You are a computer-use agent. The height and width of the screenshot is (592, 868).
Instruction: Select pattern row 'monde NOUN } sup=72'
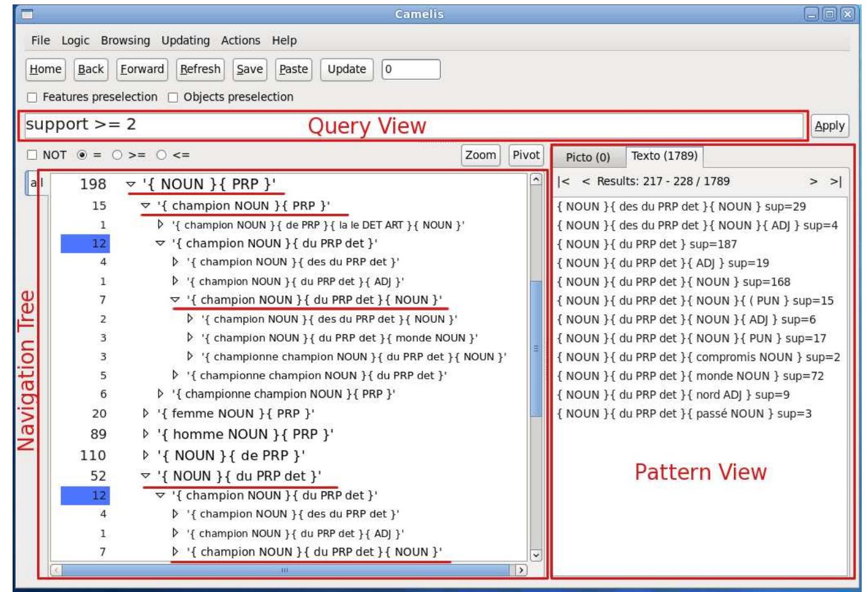coord(690,376)
